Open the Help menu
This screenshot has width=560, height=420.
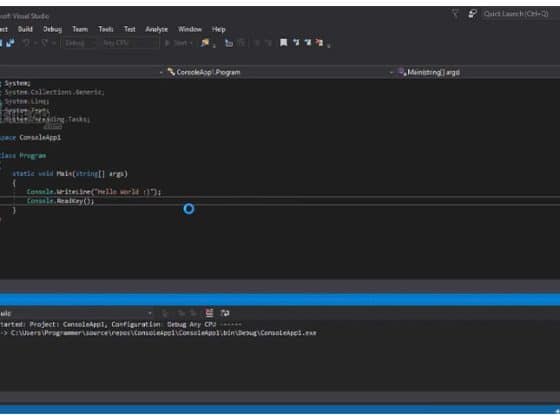coord(219,29)
